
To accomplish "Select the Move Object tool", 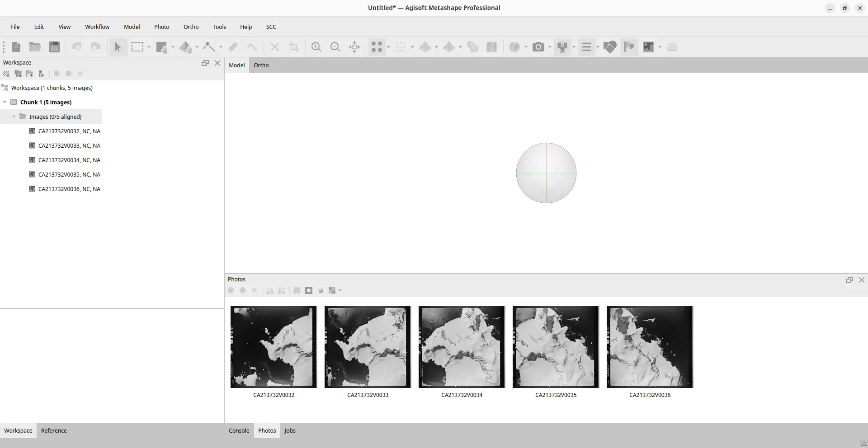I will point(185,47).
